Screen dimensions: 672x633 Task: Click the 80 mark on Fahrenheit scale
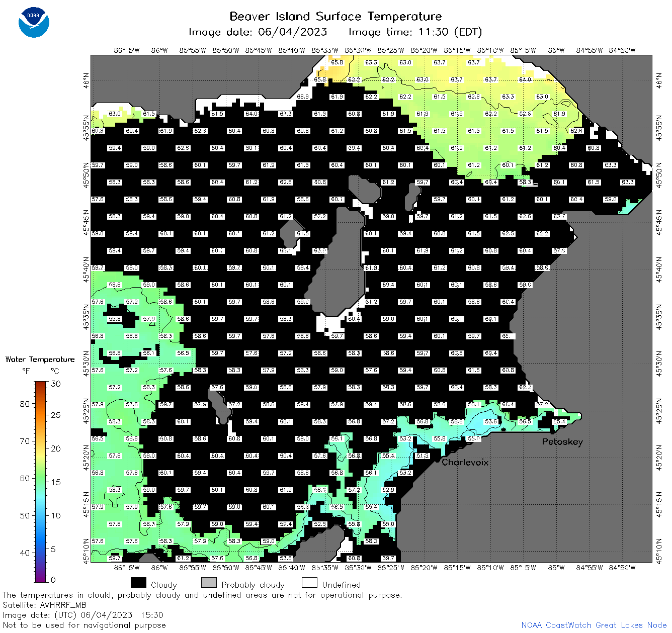tap(25, 404)
